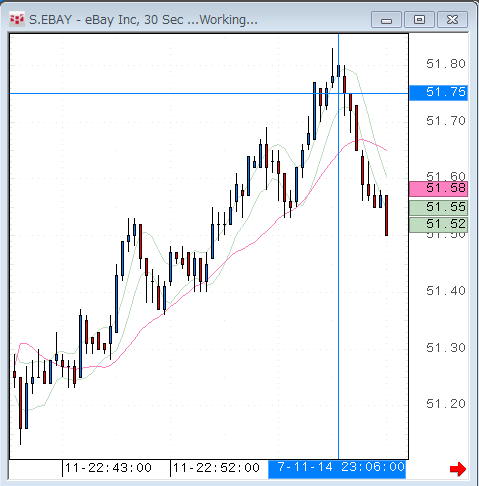
Task: Click the 11-22:52:00 time axis label
Action: click(x=216, y=468)
